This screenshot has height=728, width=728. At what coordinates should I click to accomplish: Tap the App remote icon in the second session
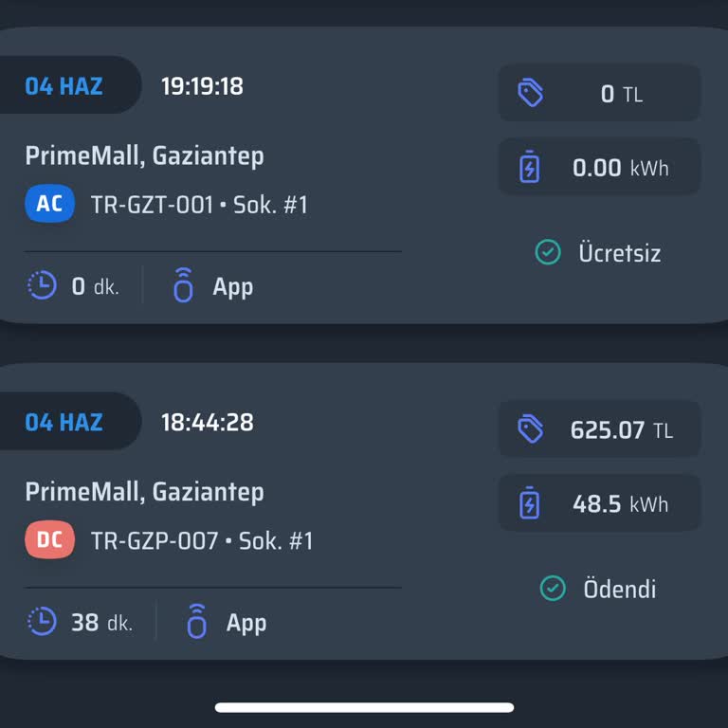click(196, 622)
